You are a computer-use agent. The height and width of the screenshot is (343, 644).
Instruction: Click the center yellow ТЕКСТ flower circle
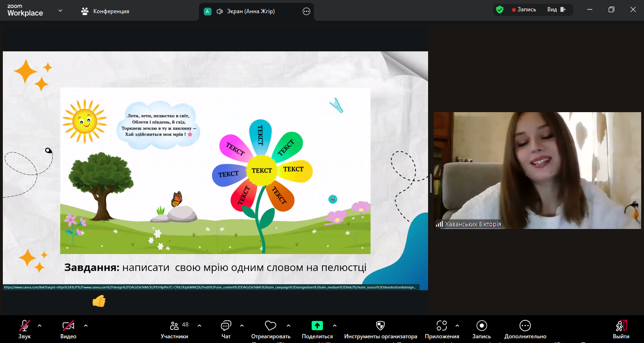262,171
